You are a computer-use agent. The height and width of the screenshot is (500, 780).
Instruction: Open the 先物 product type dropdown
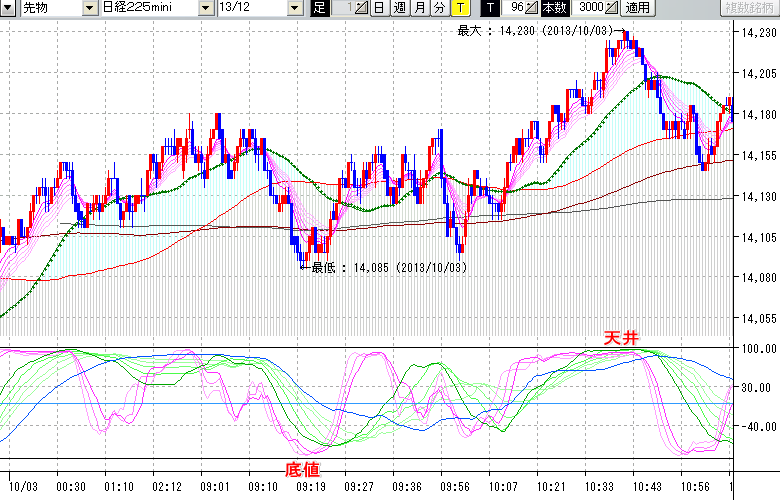click(x=91, y=8)
